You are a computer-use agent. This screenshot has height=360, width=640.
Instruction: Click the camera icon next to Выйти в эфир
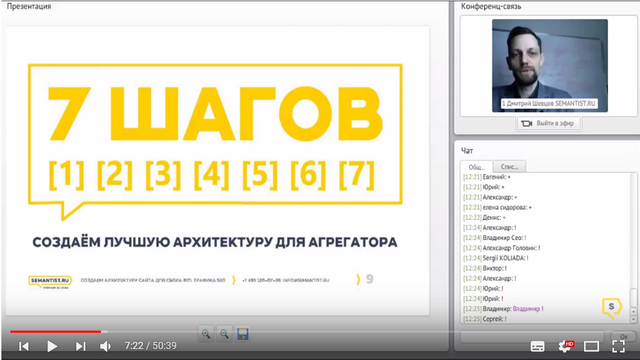pyautogui.click(x=527, y=123)
